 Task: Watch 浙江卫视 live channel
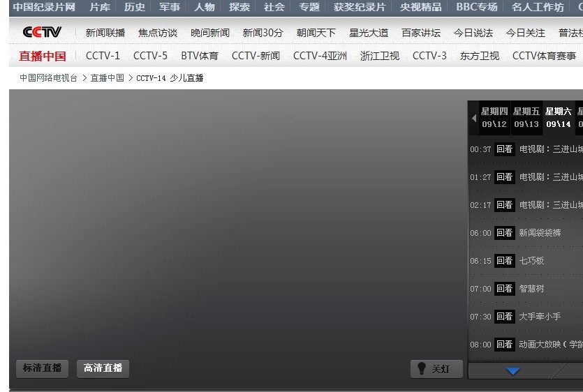[380, 56]
